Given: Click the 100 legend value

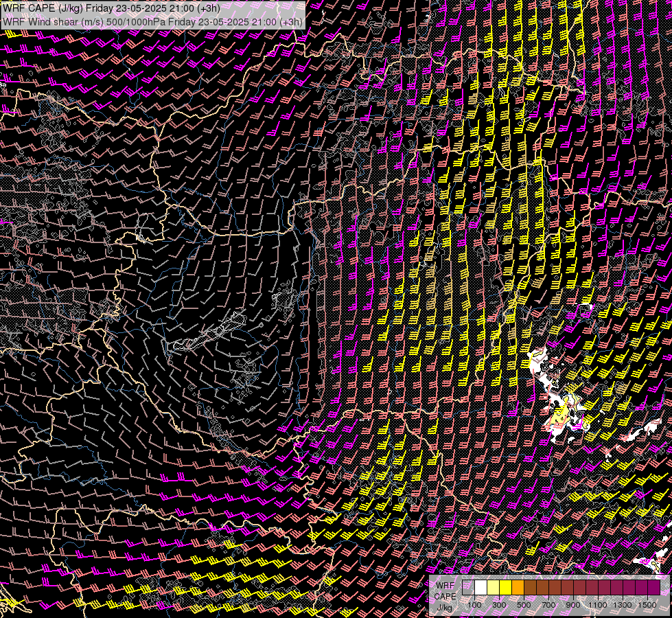Looking at the screenshot, I should point(474,605).
